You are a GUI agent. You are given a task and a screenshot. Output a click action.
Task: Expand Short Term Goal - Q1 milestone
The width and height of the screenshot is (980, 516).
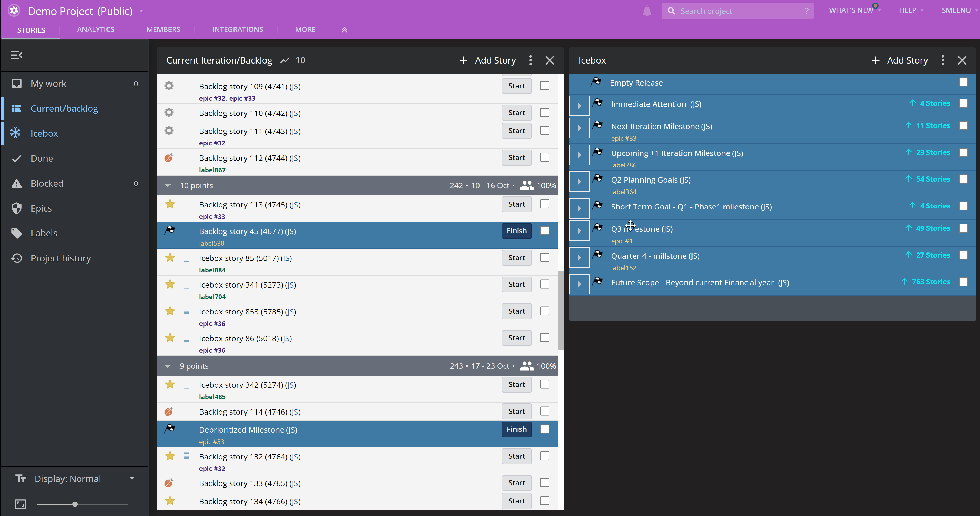point(579,208)
